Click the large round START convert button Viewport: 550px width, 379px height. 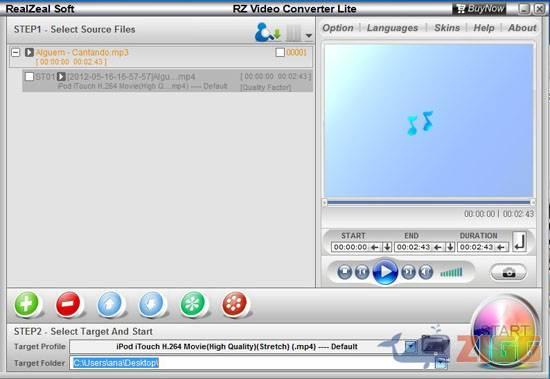point(505,332)
